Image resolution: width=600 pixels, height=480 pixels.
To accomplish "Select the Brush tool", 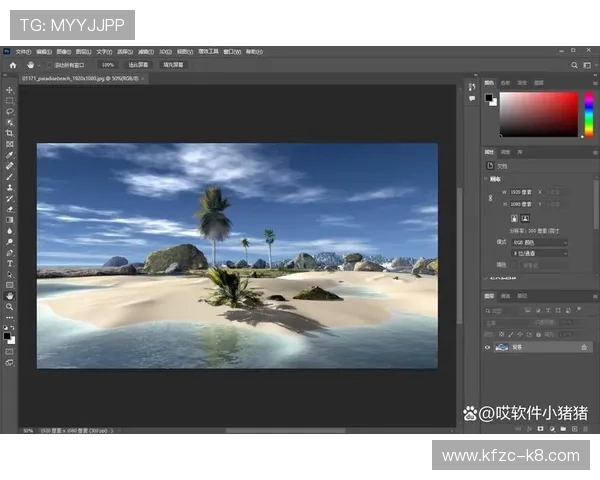I will (10, 176).
